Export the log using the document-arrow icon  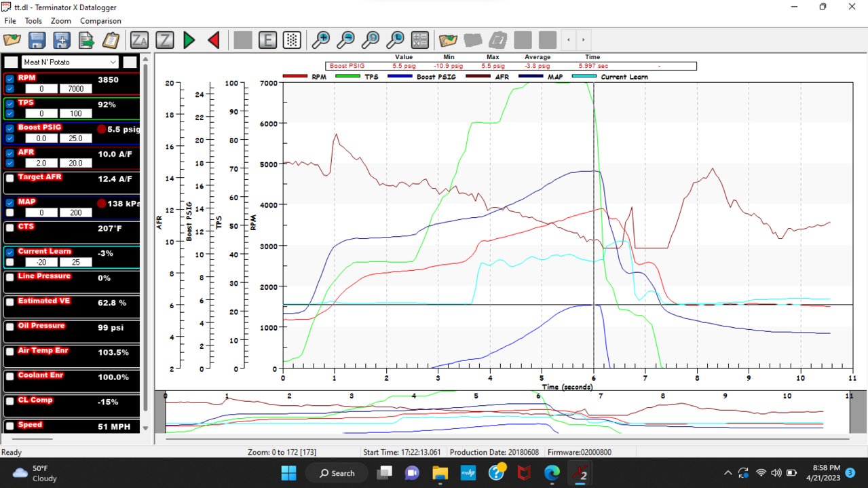click(86, 40)
